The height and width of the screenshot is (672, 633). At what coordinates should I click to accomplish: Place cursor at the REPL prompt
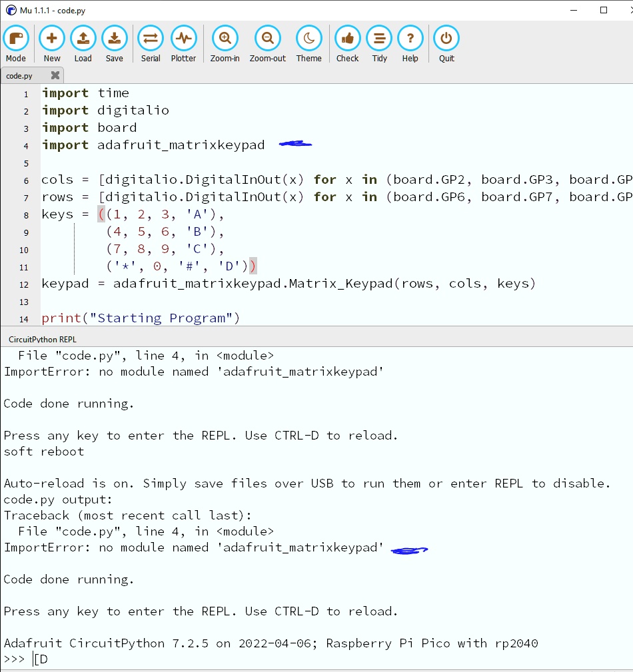tap(32, 659)
